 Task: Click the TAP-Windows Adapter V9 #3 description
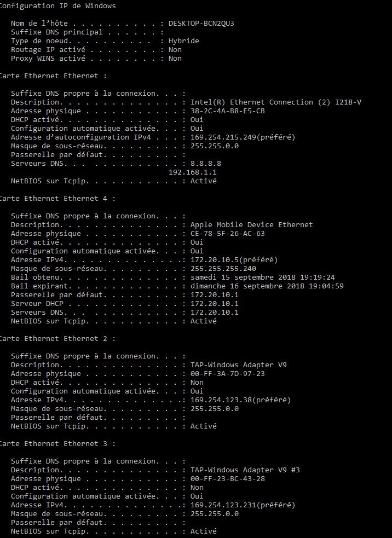tap(245, 470)
